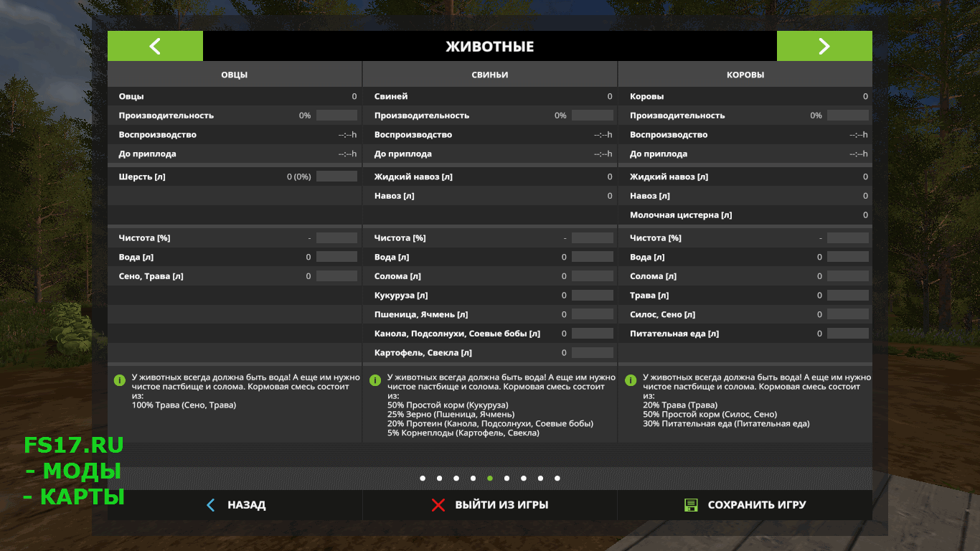Screen dimensions: 980x551
Task: Click pigs Навоз [л] label
Action: tap(395, 196)
